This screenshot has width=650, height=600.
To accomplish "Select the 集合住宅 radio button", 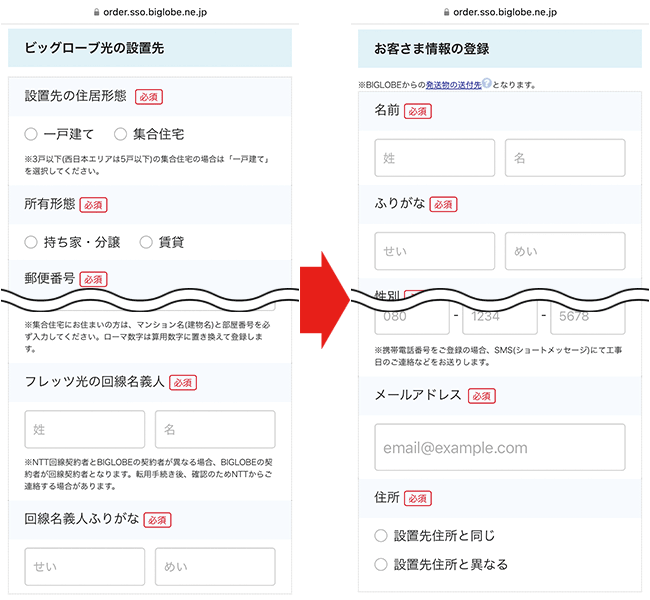I will pos(120,134).
